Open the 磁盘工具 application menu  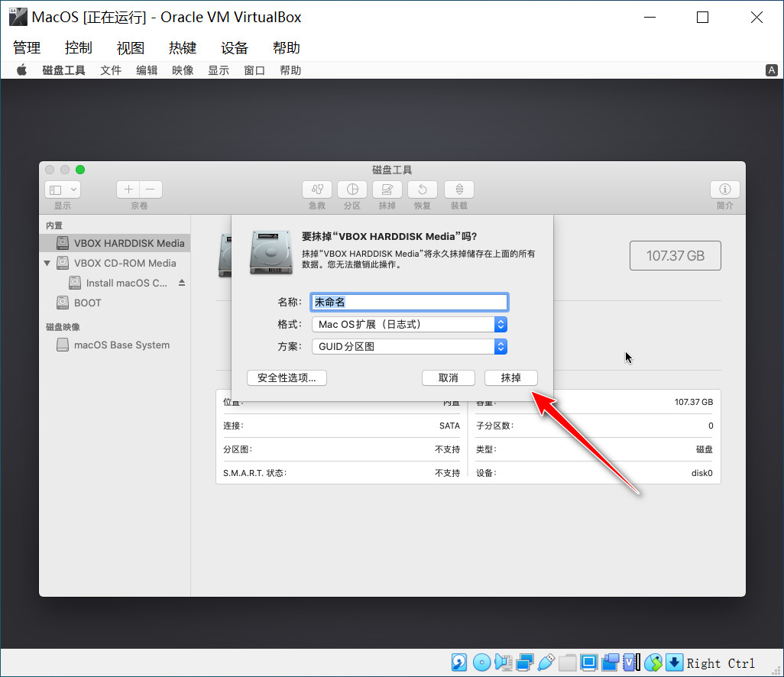pos(63,70)
